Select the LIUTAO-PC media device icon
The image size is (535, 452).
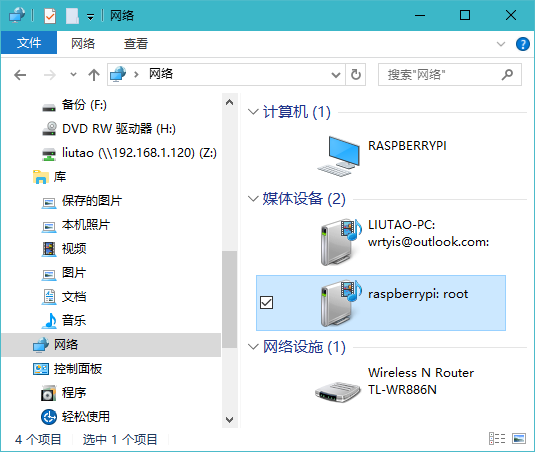coord(341,242)
